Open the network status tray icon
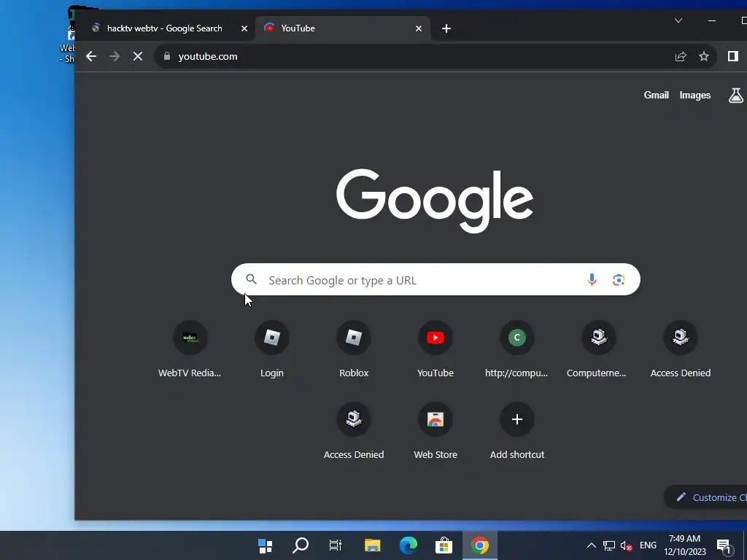747x560 pixels. 609,545
